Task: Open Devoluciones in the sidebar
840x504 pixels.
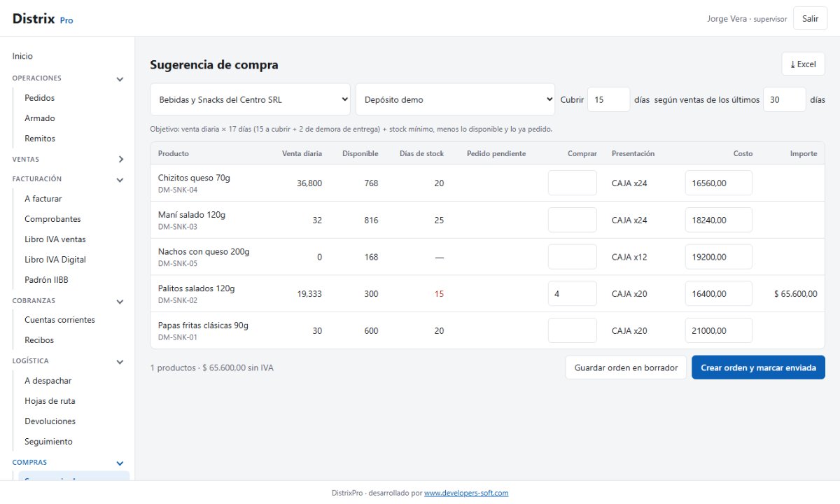Action: coord(50,421)
